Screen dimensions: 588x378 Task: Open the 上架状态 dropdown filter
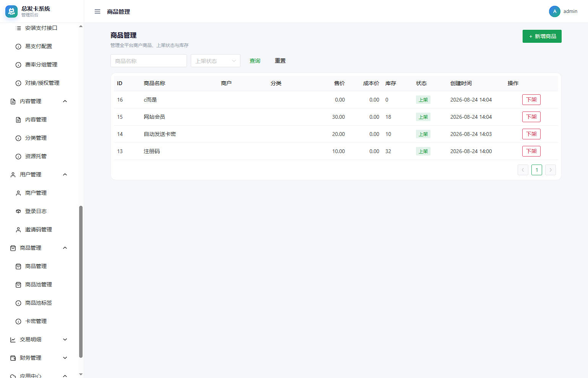216,61
